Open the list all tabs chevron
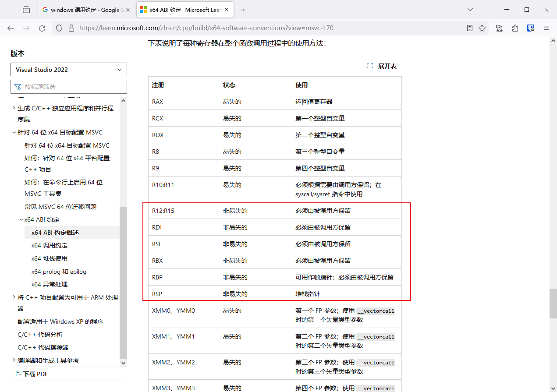Viewport: 557px width, 392px height. click(x=470, y=10)
